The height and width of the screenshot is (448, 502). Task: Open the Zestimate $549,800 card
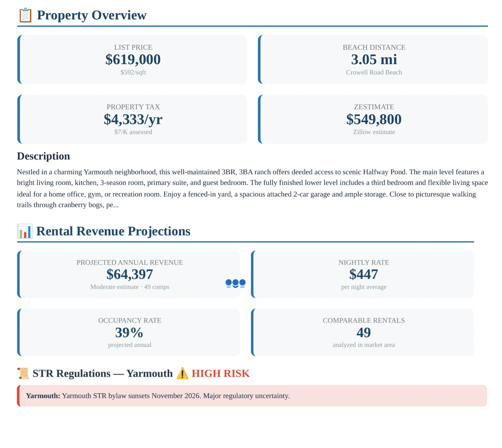[374, 119]
